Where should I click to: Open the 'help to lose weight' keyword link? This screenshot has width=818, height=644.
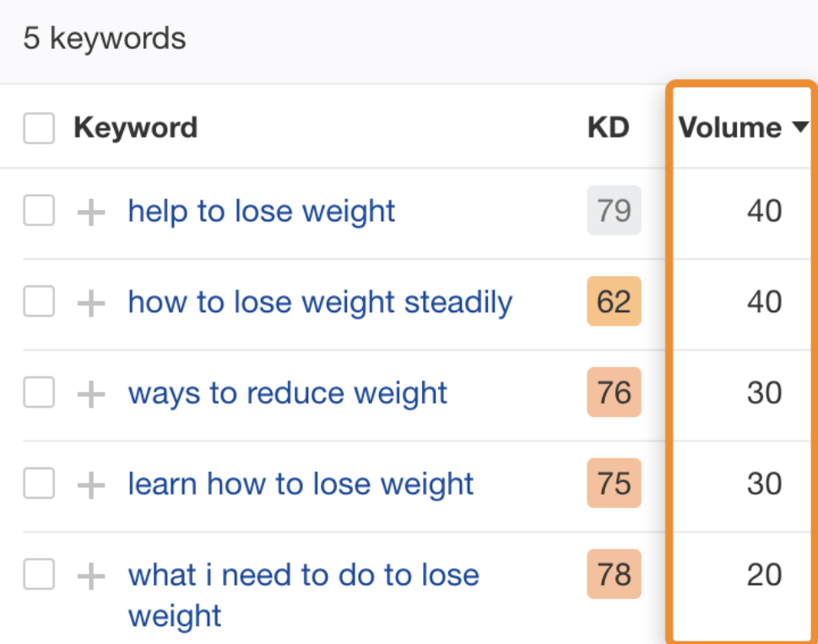coord(262,212)
